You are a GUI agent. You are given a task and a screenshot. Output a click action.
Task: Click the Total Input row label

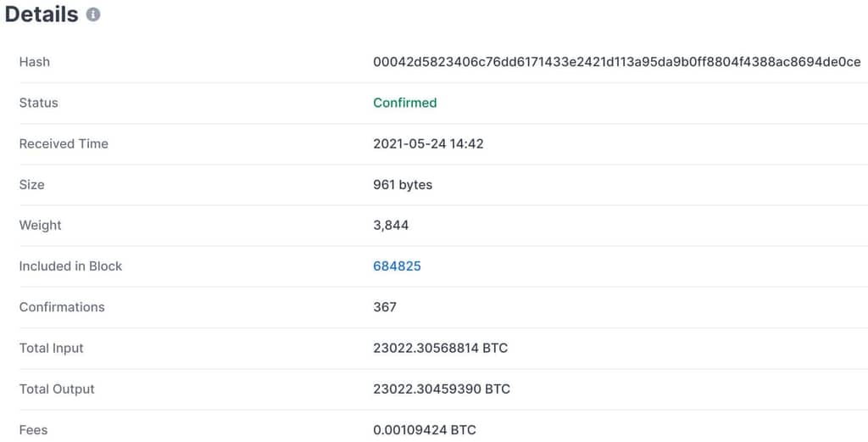51,349
